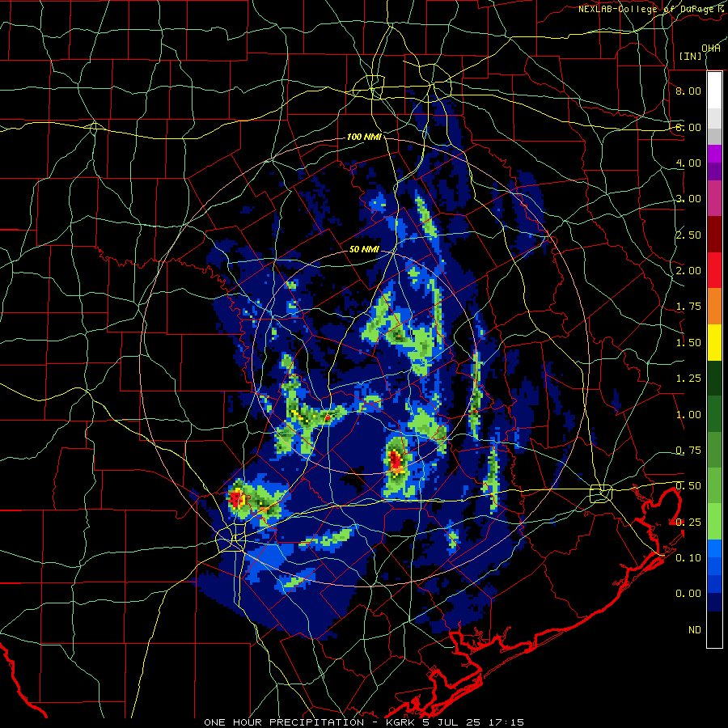Viewport: 728px width, 728px height.
Task: Click the 0.10 legend value
Action: click(x=688, y=558)
